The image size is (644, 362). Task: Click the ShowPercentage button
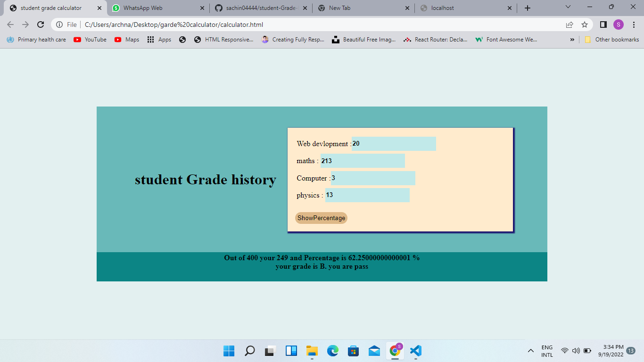click(321, 218)
